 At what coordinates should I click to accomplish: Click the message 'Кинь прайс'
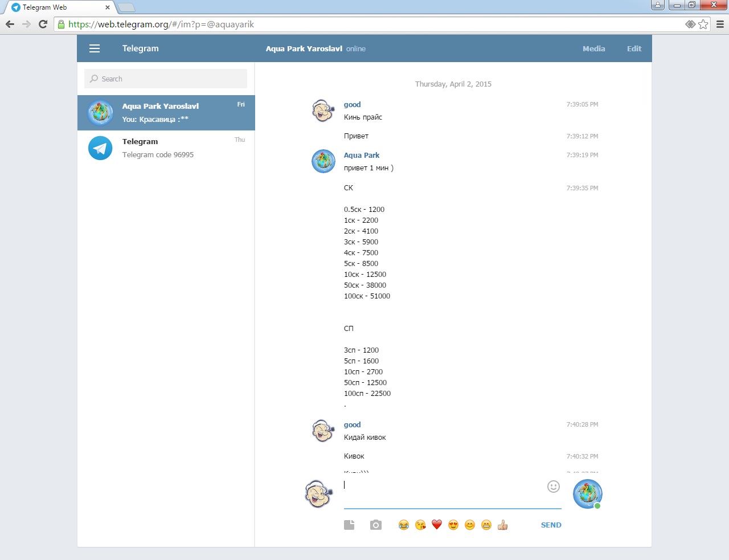click(363, 117)
